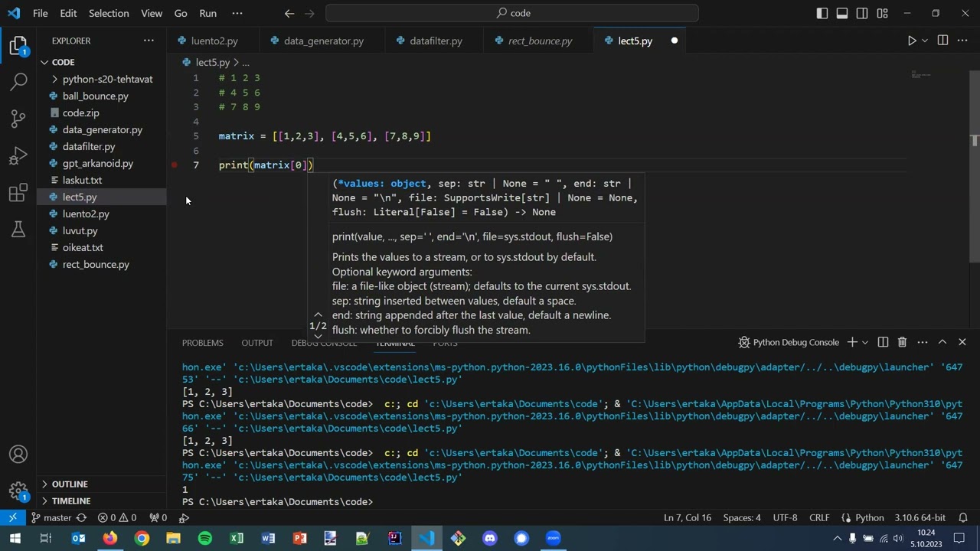Open the View menu
980x551 pixels.
tap(152, 13)
